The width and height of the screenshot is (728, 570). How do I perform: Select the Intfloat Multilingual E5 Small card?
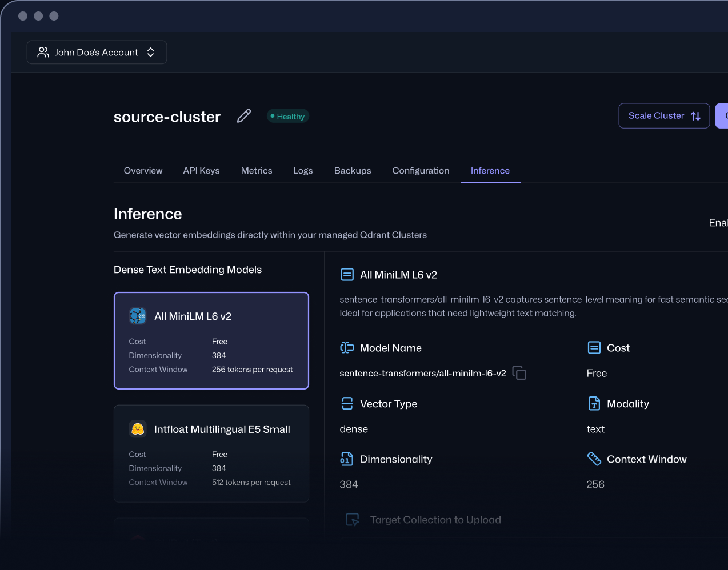(211, 453)
